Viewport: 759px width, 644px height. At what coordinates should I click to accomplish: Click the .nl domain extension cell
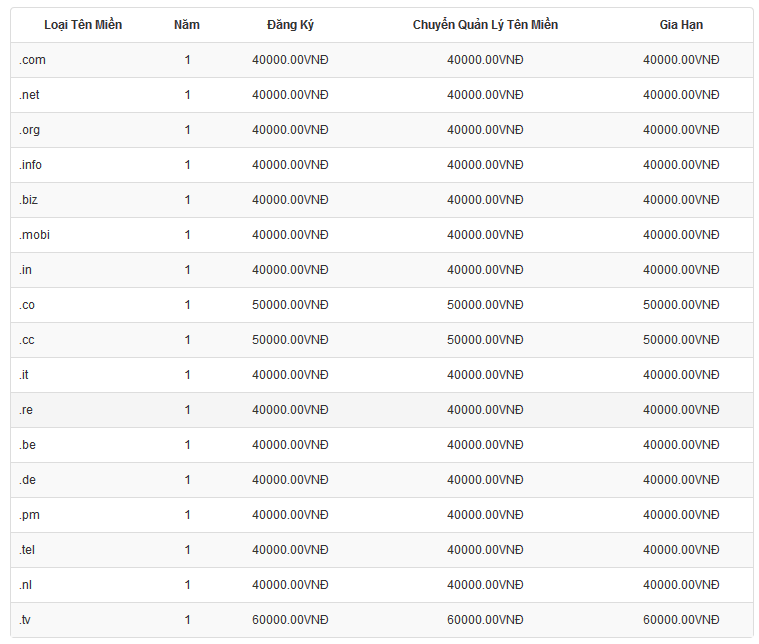[26, 585]
